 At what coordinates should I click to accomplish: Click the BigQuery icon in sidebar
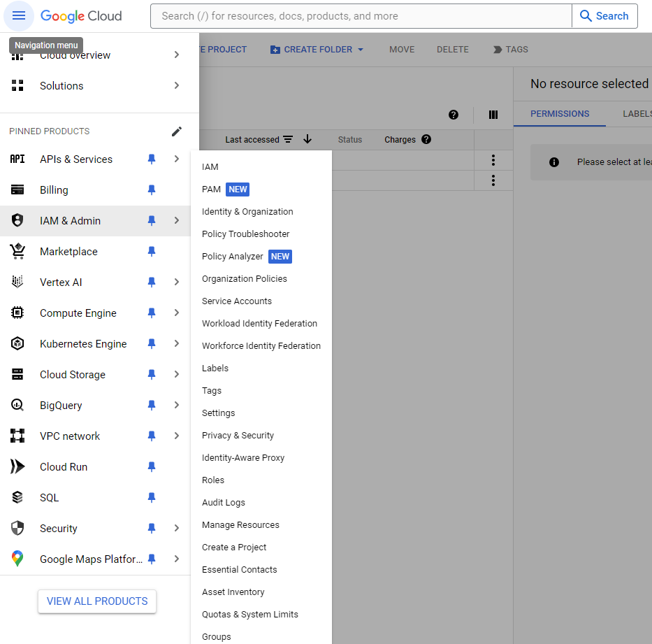17,406
